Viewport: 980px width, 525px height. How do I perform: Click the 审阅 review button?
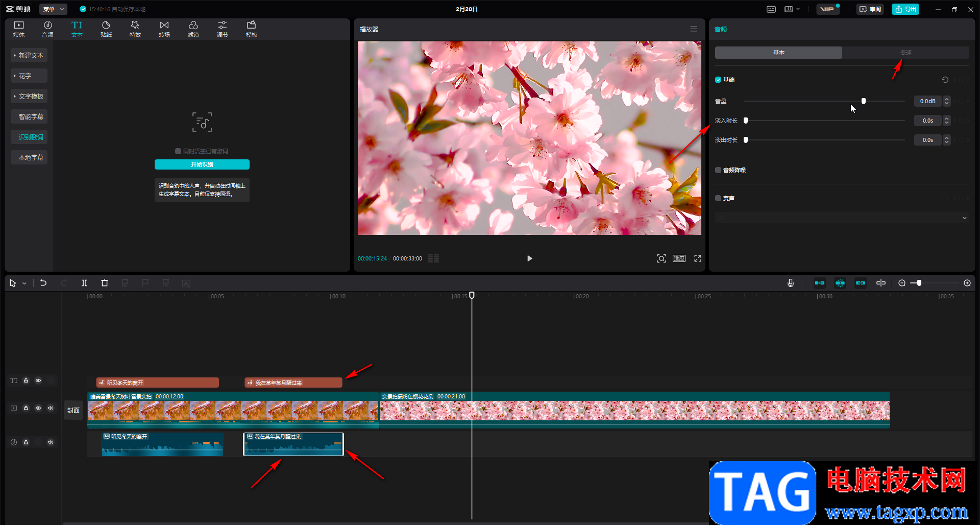coord(870,9)
